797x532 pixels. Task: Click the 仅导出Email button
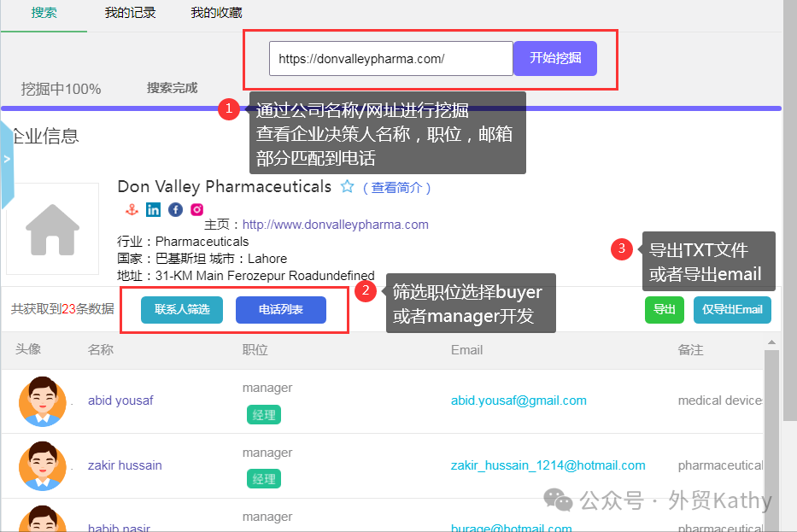(732, 310)
